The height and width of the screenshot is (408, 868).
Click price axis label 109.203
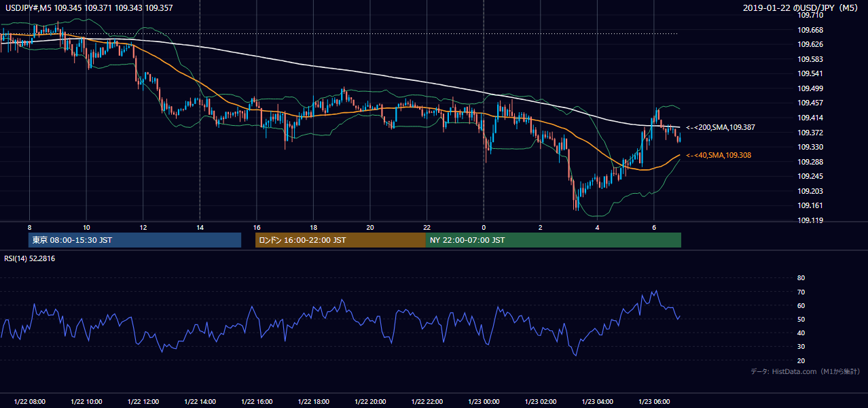point(810,191)
